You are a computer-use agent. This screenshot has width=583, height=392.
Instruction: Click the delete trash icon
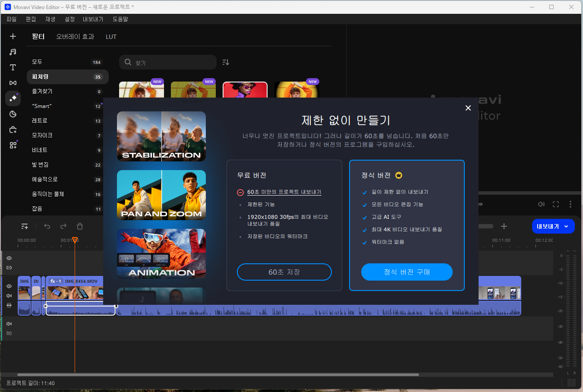tap(80, 226)
